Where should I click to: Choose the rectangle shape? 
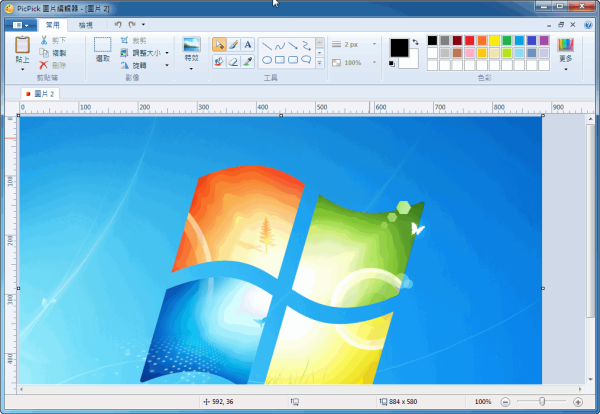(x=280, y=60)
